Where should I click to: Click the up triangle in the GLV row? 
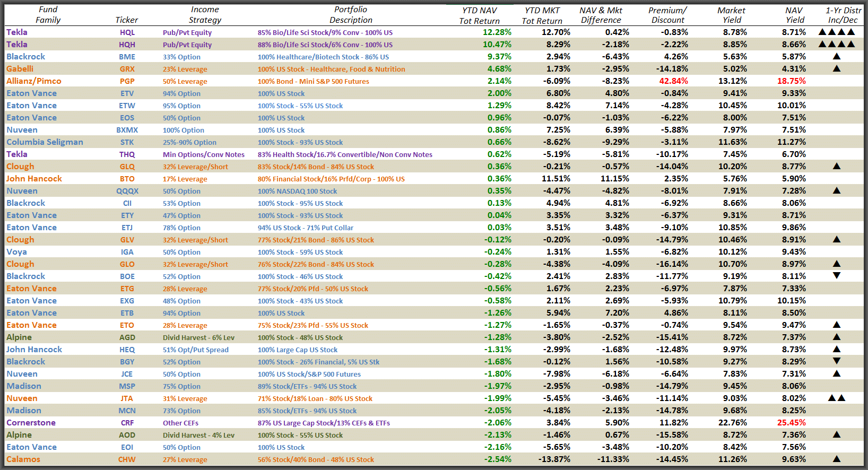(837, 239)
